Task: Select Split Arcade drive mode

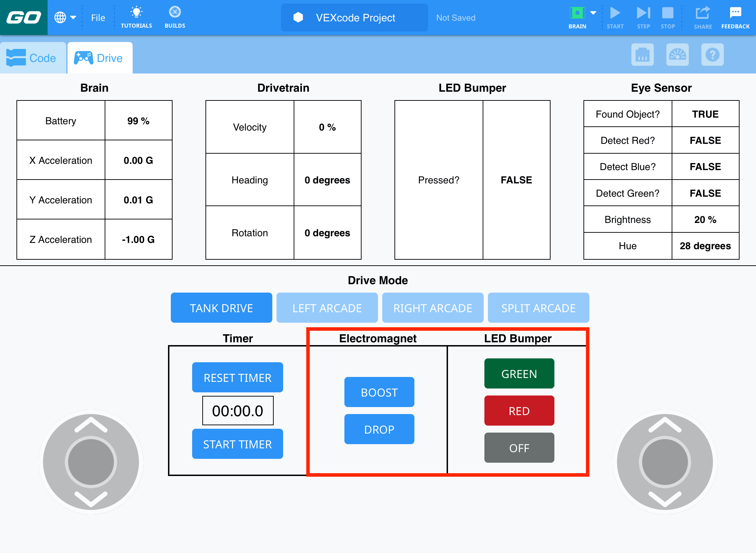Action: pyautogui.click(x=538, y=308)
